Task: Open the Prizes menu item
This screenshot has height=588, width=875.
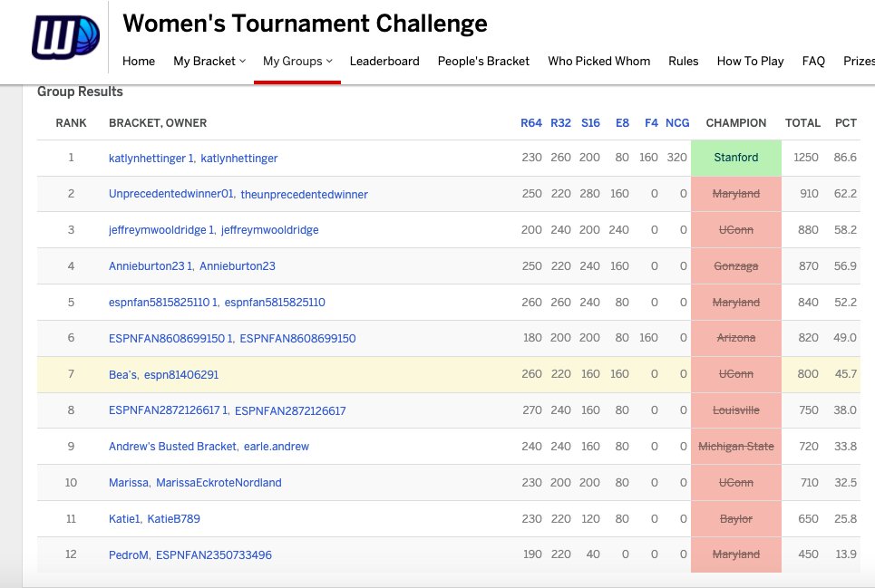Action: coord(859,62)
